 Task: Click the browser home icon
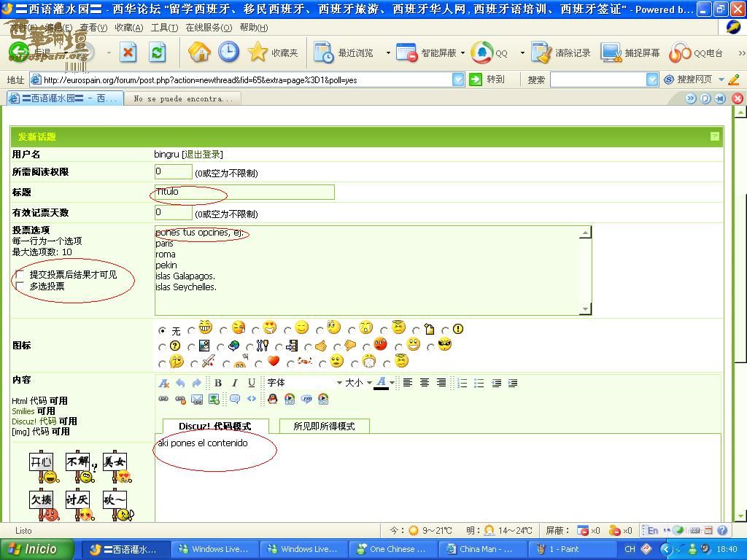pyautogui.click(x=199, y=52)
